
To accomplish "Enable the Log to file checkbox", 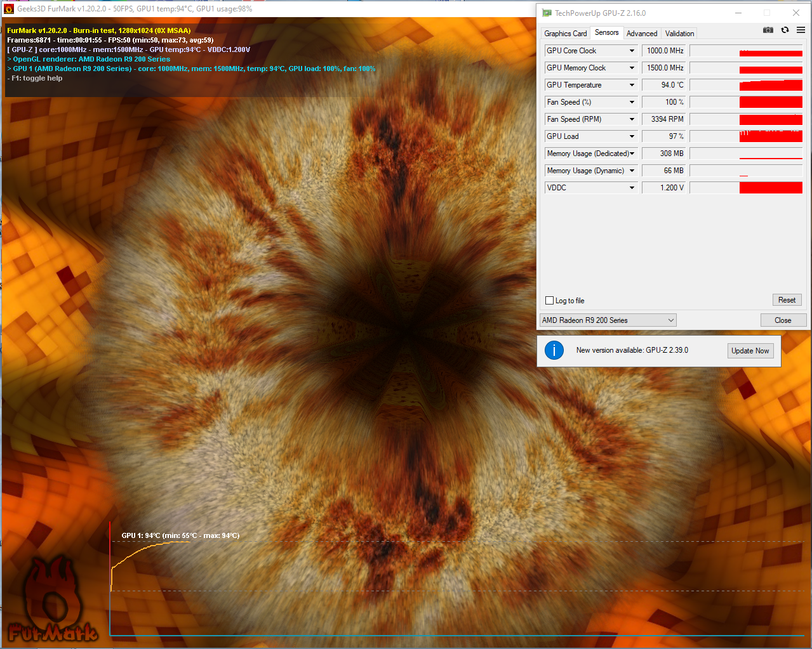I will [550, 301].
